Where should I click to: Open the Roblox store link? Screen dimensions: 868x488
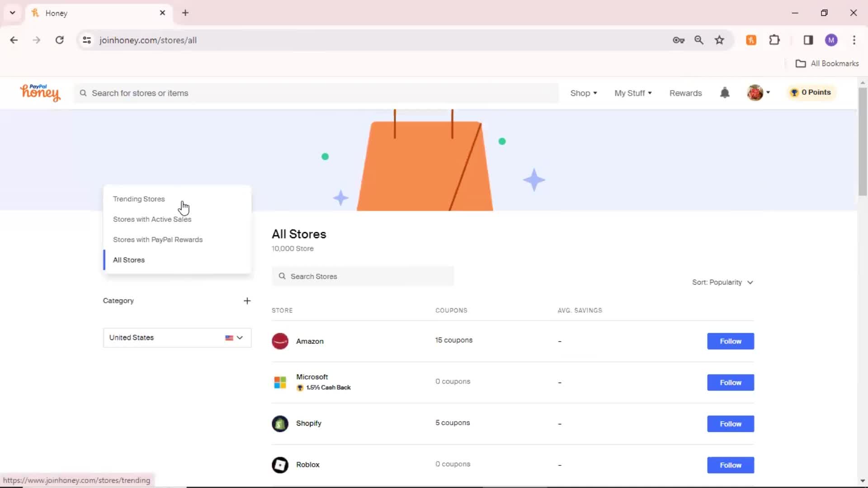pyautogui.click(x=307, y=465)
